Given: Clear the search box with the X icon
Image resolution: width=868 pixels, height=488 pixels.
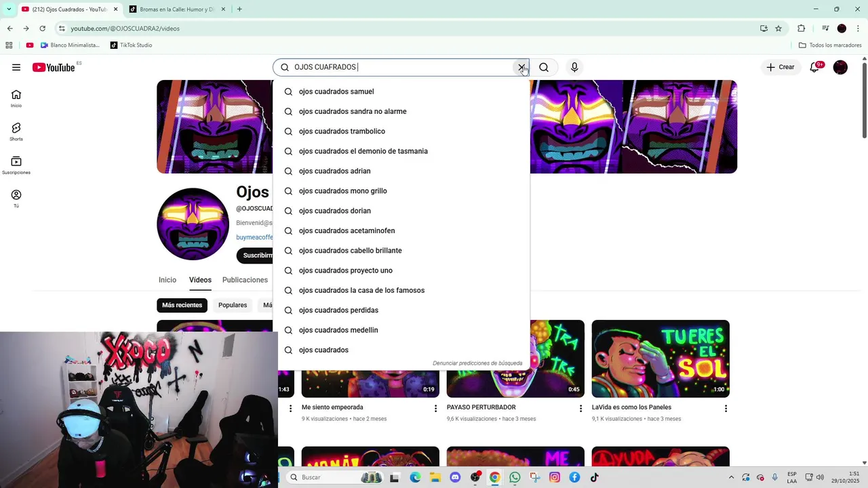Looking at the screenshot, I should click(x=521, y=67).
